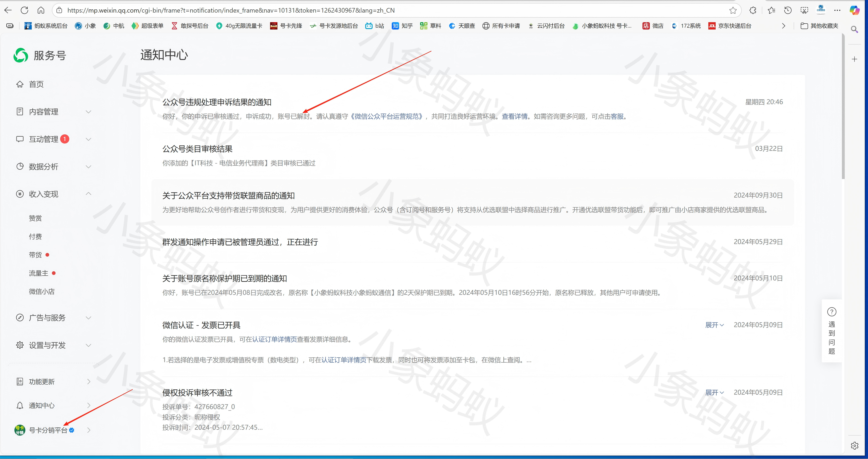Click the 号卡分销平台 account avatar
This screenshot has width=868, height=459.
coord(19,430)
